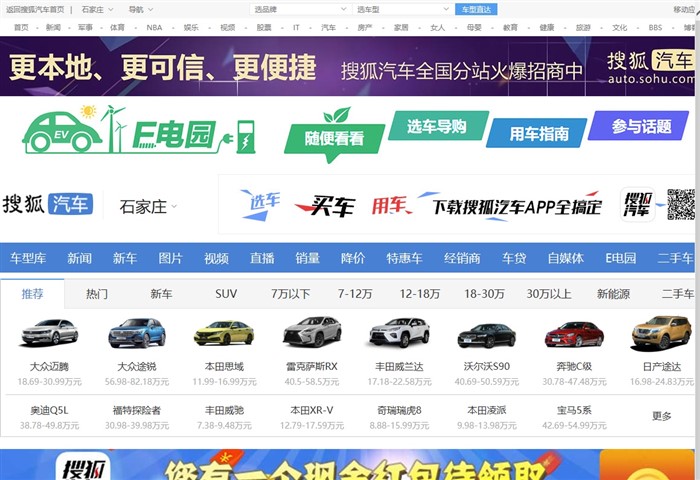Open 沃尔沃S90 black sedan thumbnail
700x480 pixels.
coord(487,335)
